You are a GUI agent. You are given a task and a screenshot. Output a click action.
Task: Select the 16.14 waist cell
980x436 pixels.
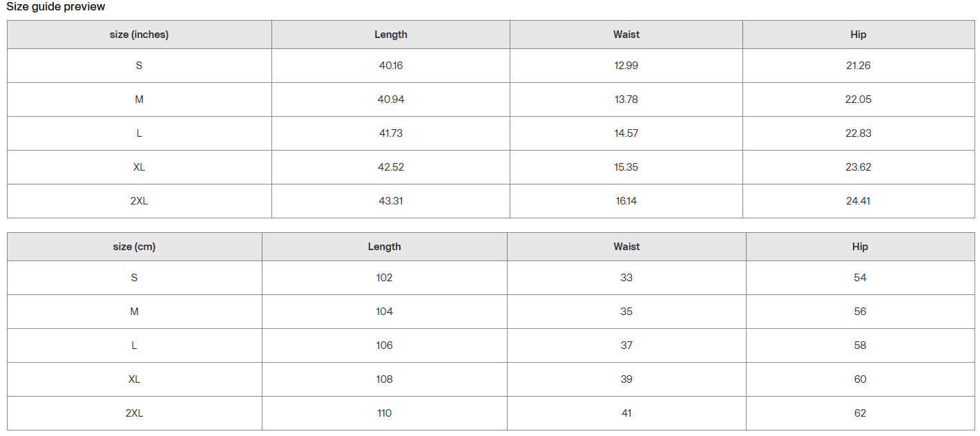[x=626, y=201]
